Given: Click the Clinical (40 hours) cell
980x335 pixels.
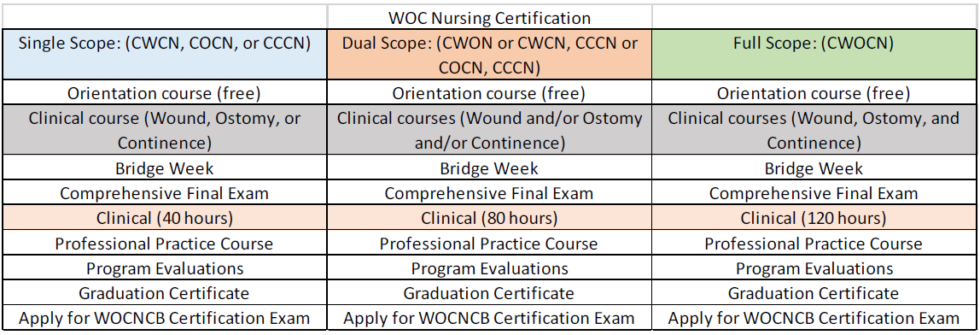Looking at the screenshot, I should click(x=165, y=218).
